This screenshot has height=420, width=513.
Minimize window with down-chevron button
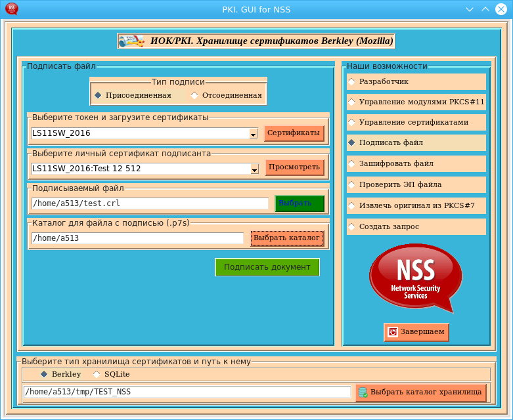pos(470,9)
